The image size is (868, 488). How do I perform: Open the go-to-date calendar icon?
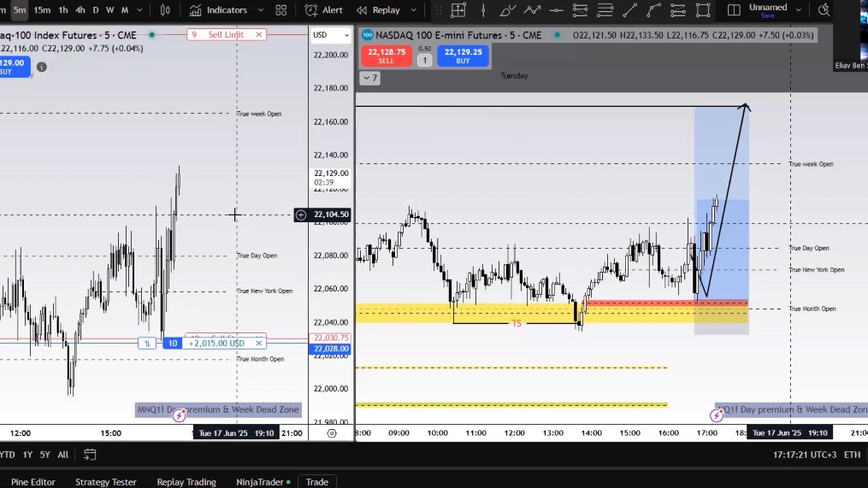90,455
